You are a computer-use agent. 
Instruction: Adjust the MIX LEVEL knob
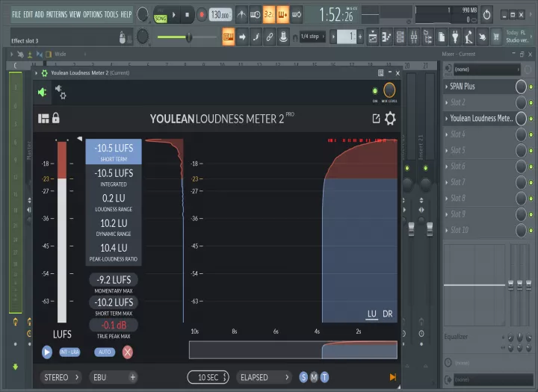tap(389, 90)
